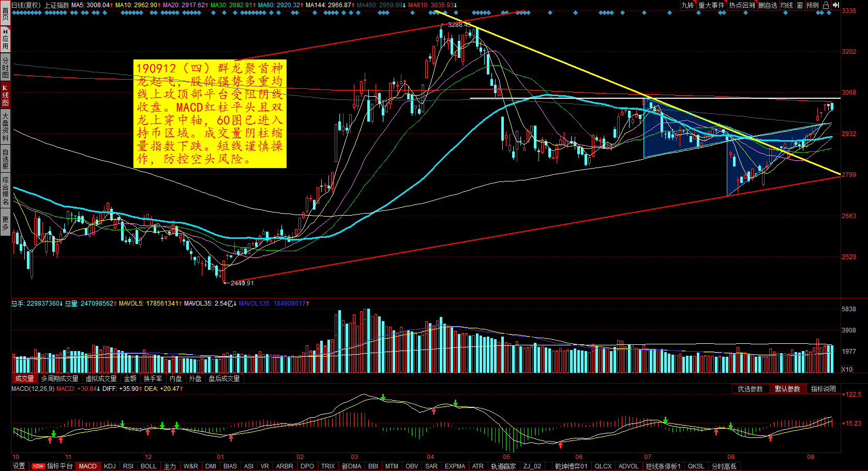Open the 应用 sidebar tab
The height and width of the screenshot is (471, 868).
pos(5,39)
